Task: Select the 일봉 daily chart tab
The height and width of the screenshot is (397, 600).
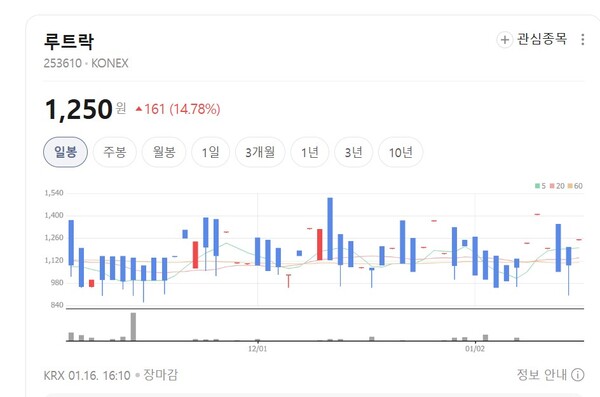Action: (65, 152)
